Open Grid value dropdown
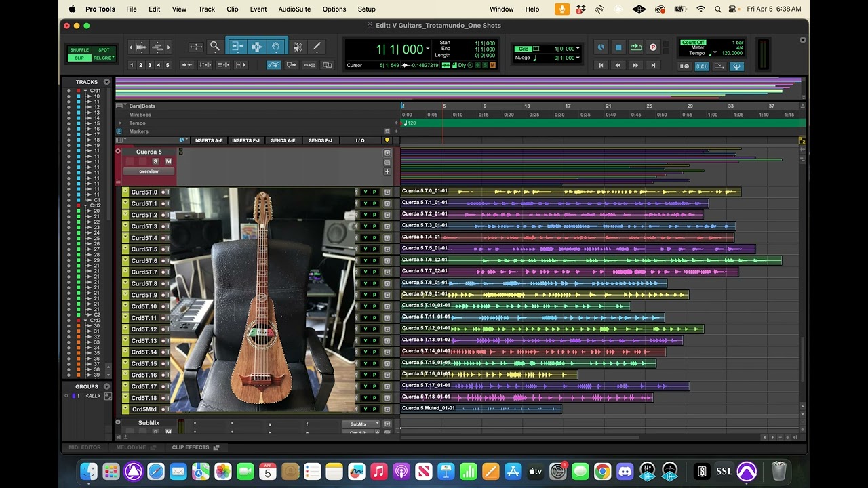 pos(578,49)
